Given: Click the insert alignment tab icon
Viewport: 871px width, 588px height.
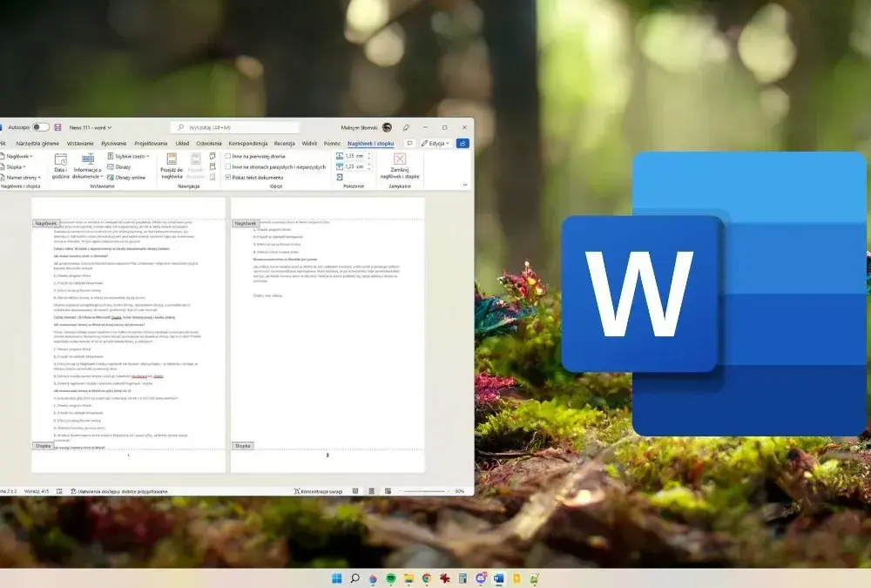Looking at the screenshot, I should tap(340, 178).
